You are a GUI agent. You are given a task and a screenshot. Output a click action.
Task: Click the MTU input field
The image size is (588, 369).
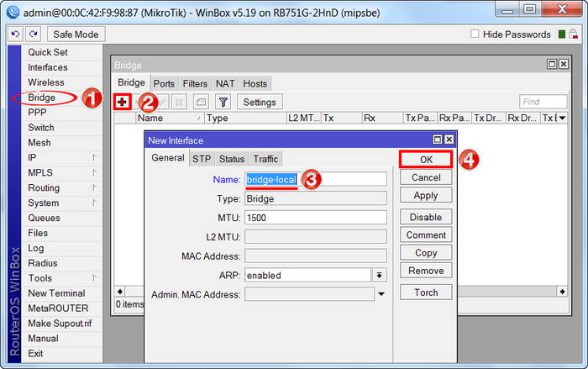click(315, 218)
